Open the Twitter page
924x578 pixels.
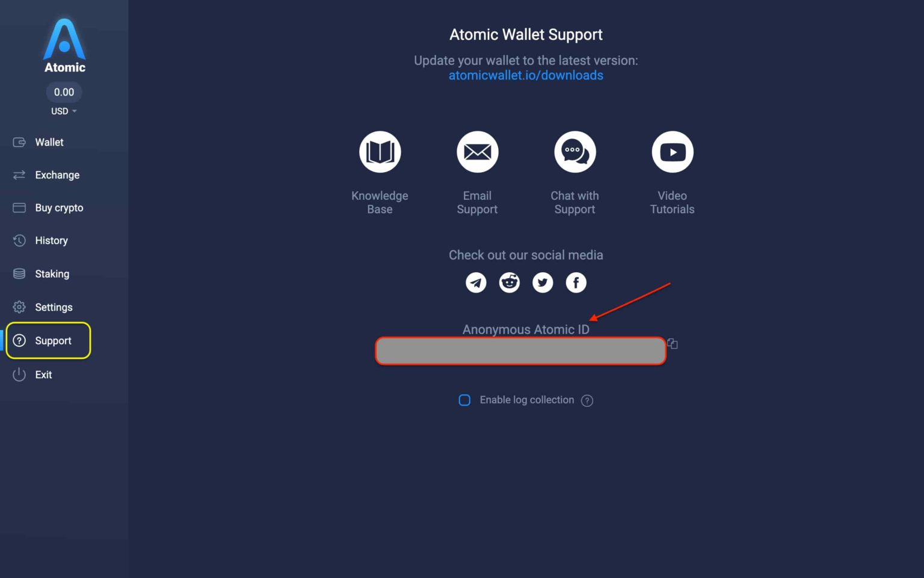[x=543, y=282]
